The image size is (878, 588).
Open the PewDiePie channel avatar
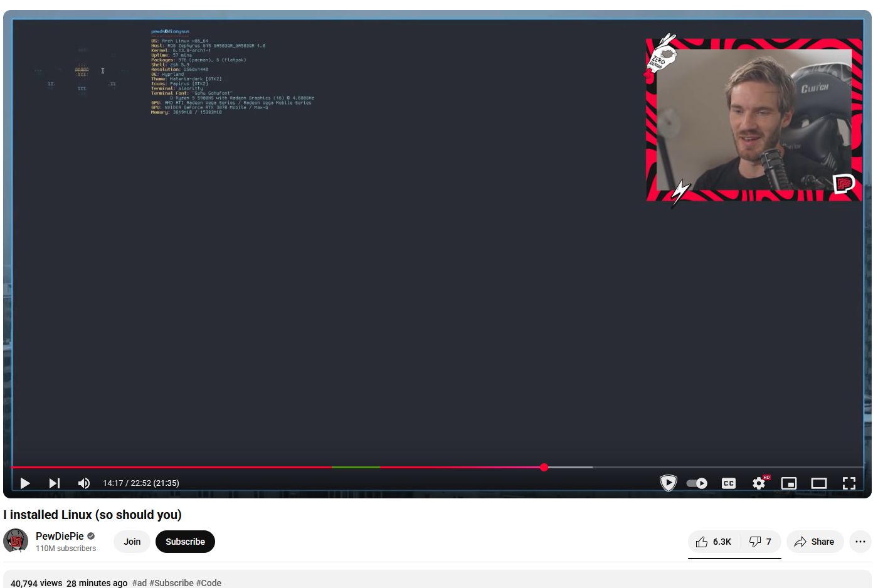click(16, 540)
